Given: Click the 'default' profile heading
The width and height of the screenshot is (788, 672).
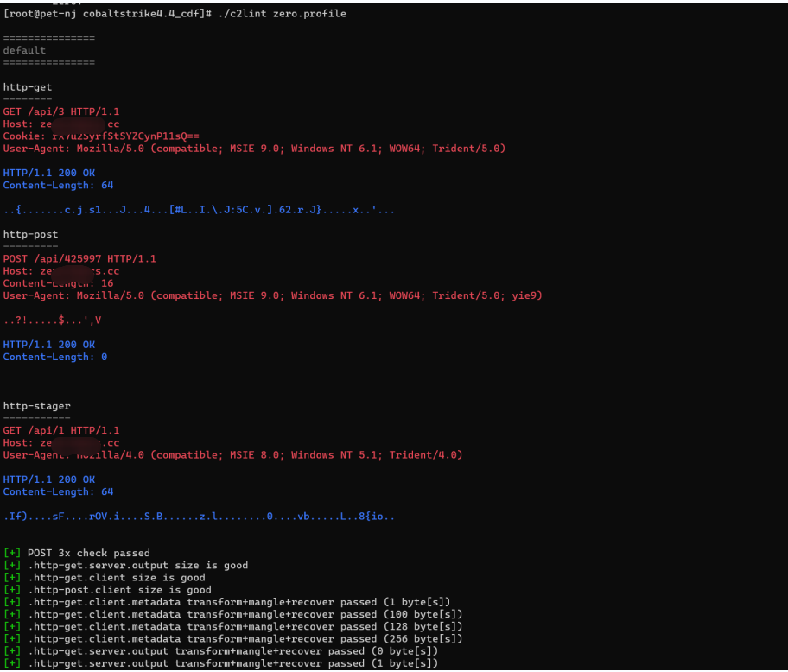Looking at the screenshot, I should (x=24, y=50).
